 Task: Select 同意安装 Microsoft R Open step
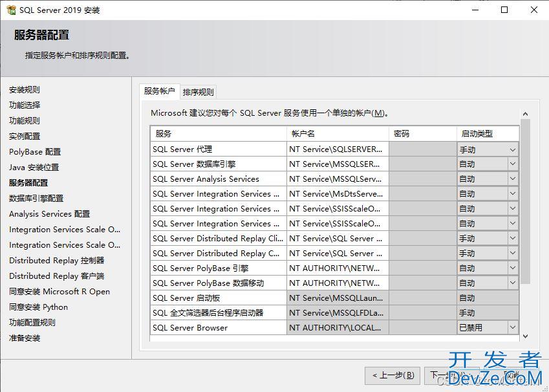[59, 292]
